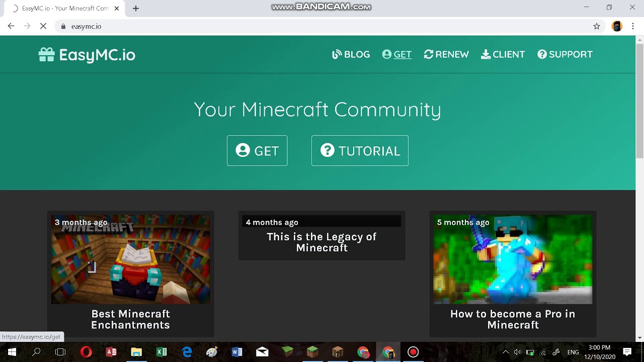Click the '5 months ago' label
Screen dimensions: 644x362
tap(463, 222)
